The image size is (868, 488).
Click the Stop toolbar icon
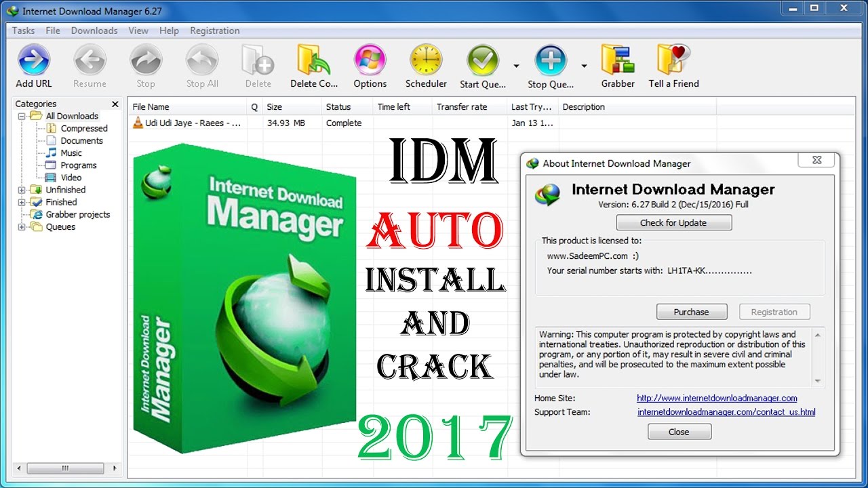point(145,61)
